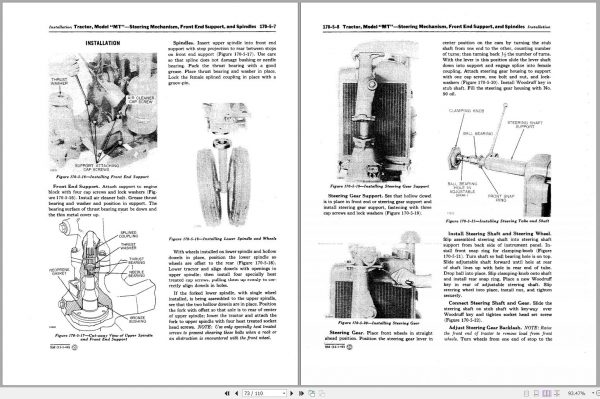This screenshot has height=399, width=600.
Task: Click the lower spindle and wheels photo
Action: click(x=223, y=165)
